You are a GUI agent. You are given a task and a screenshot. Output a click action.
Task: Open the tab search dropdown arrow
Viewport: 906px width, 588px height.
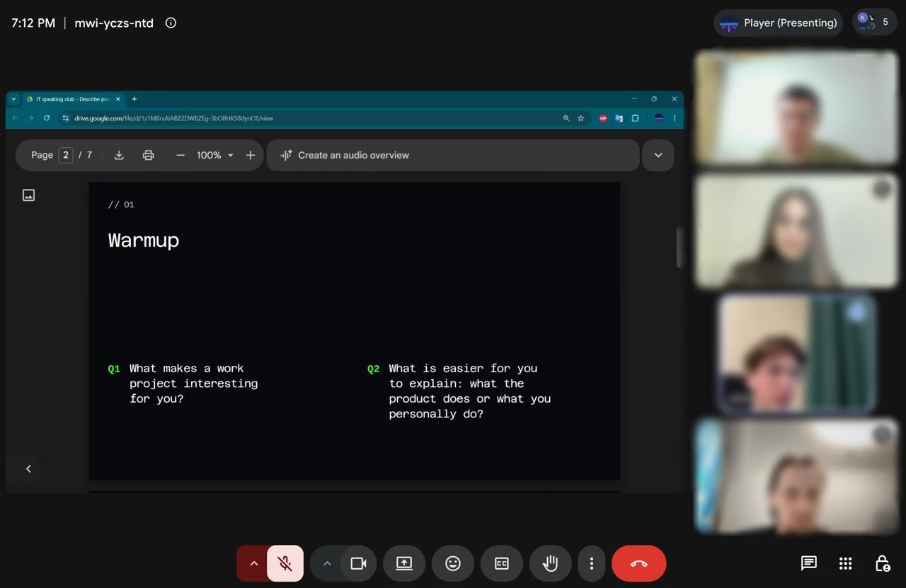(x=13, y=99)
